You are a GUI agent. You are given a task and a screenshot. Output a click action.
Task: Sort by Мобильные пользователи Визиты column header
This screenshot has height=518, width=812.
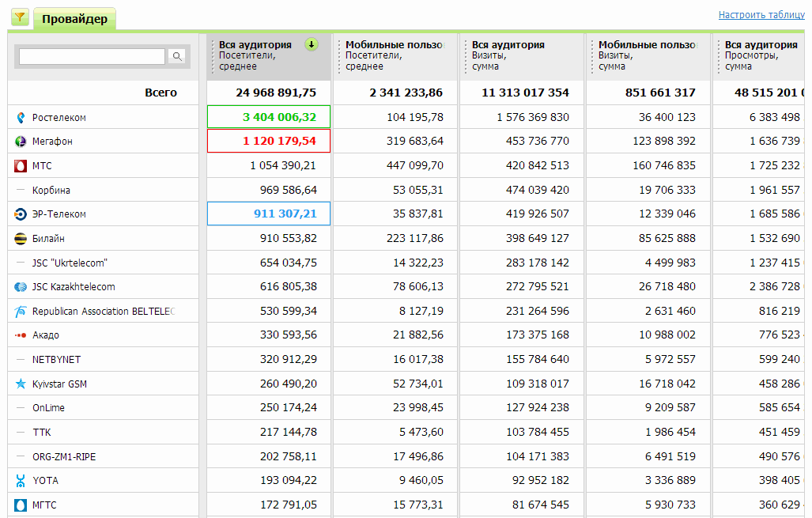(648, 55)
